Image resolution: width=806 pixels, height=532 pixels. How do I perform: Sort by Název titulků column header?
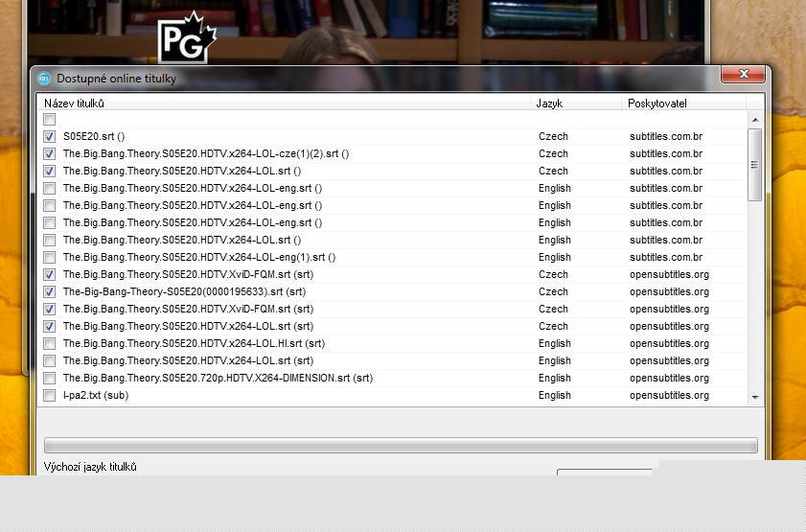click(x=284, y=104)
